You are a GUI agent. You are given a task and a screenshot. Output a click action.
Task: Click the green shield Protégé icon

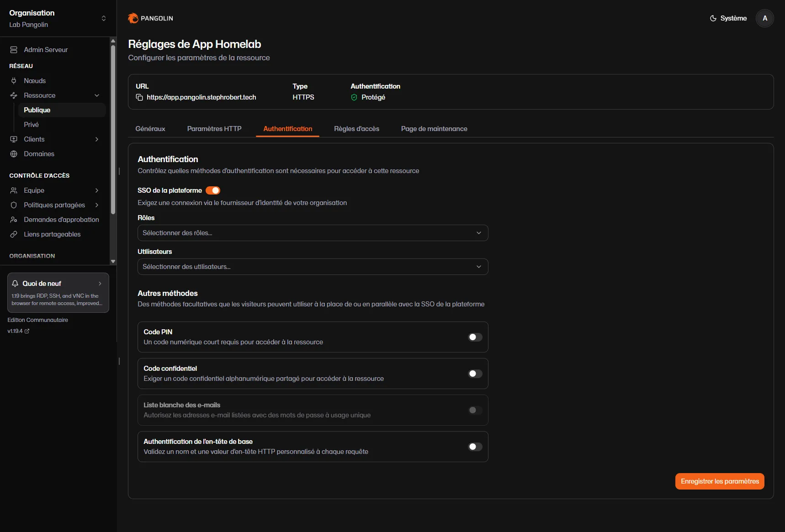point(354,97)
